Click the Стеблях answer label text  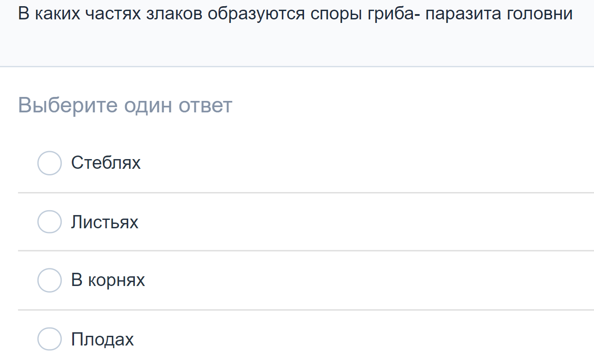(x=106, y=163)
